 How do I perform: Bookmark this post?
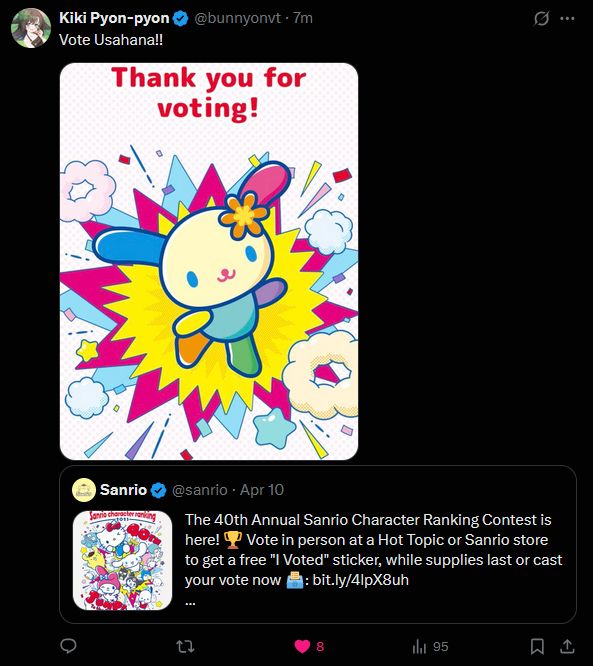tap(537, 646)
